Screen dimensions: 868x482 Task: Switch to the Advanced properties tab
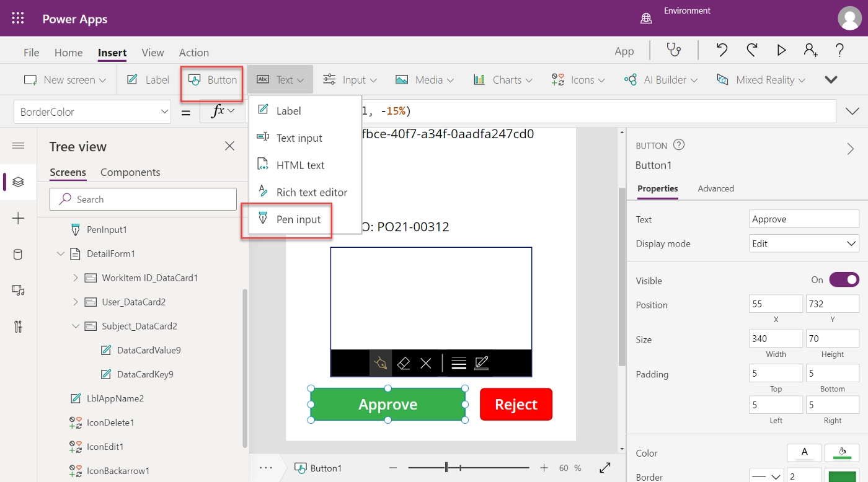pos(715,188)
